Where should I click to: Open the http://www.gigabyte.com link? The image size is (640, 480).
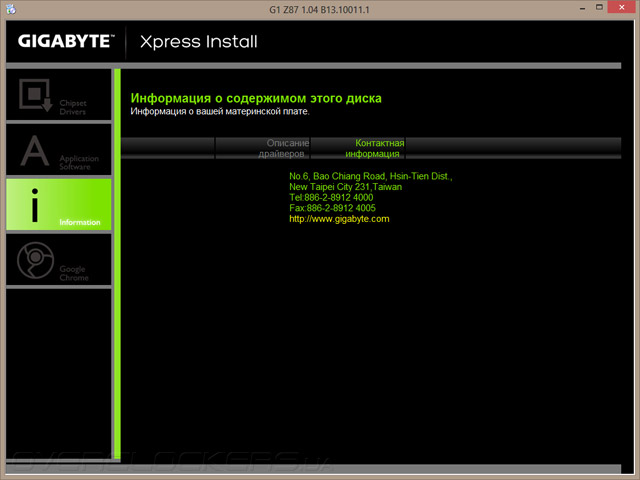coord(339,219)
